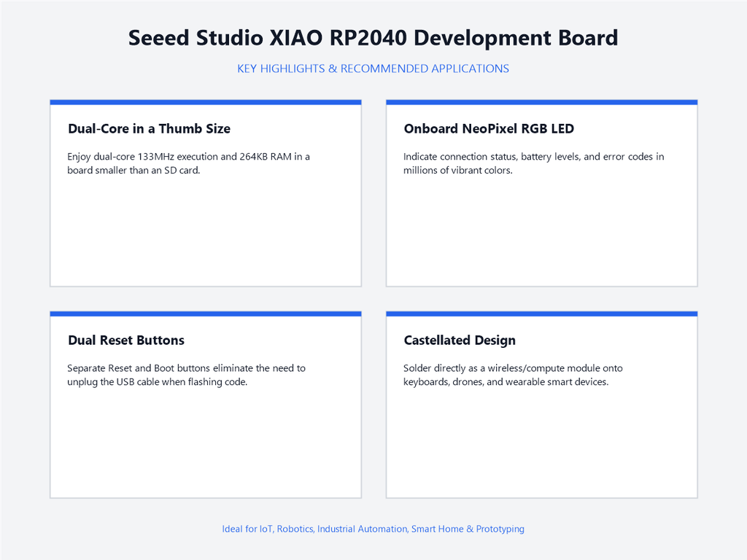Click the 'Onboard NeoPixel RGB LED' heading
Image resolution: width=747 pixels, height=560 pixels.
pos(489,128)
